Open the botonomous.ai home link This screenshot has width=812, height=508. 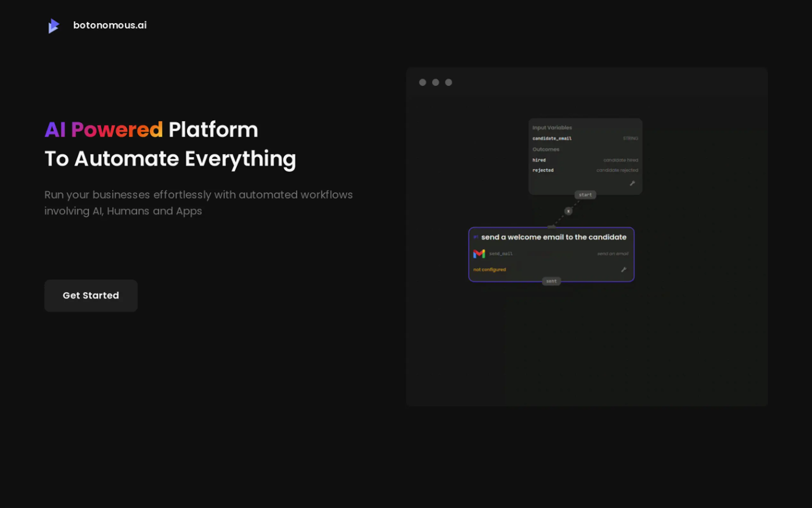point(110,25)
